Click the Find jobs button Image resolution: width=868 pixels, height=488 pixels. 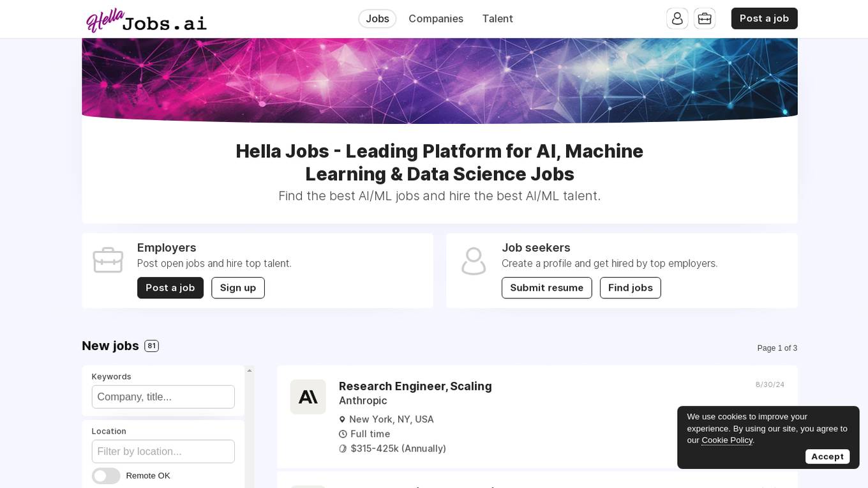click(631, 288)
